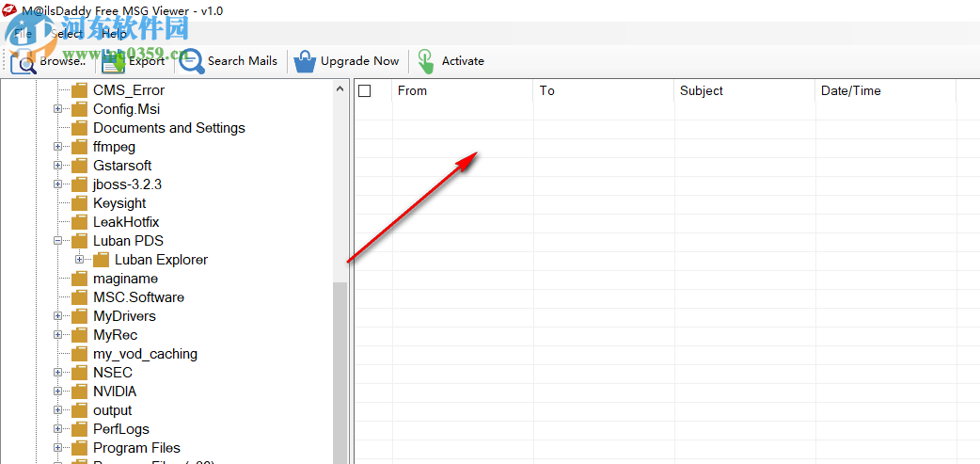
Task: Select the Gstarsoft folder name
Action: point(122,166)
